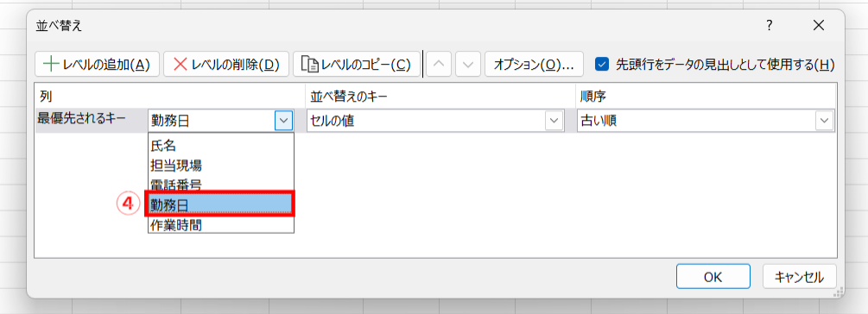Click the 最優先されるキー row label

click(83, 117)
